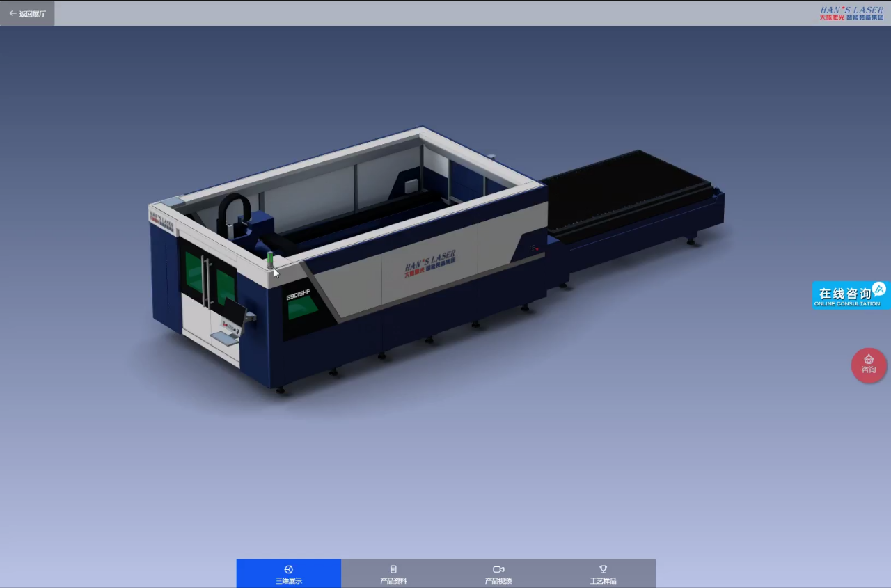
Task: Click the left green observation window on front door
Action: click(193, 273)
